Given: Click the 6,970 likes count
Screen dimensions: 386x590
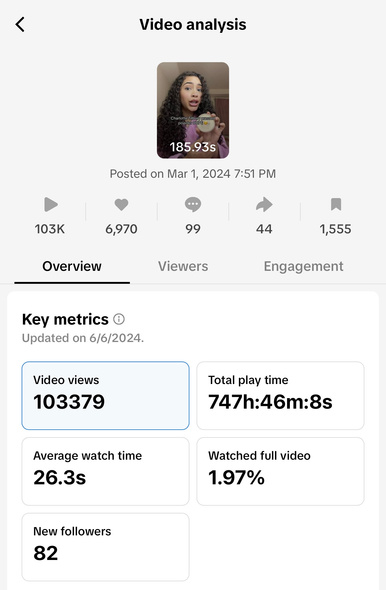Looking at the screenshot, I should pyautogui.click(x=121, y=229).
